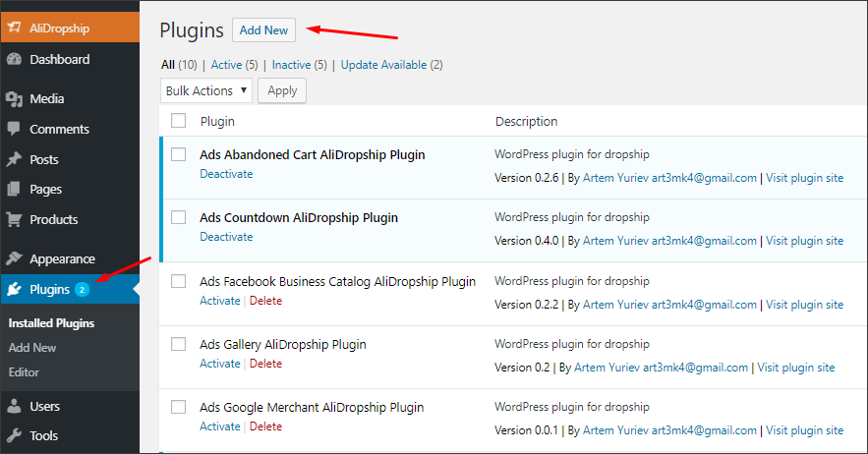Open the Bulk Actions dropdown
Viewport: 868px width, 454px height.
coord(206,90)
